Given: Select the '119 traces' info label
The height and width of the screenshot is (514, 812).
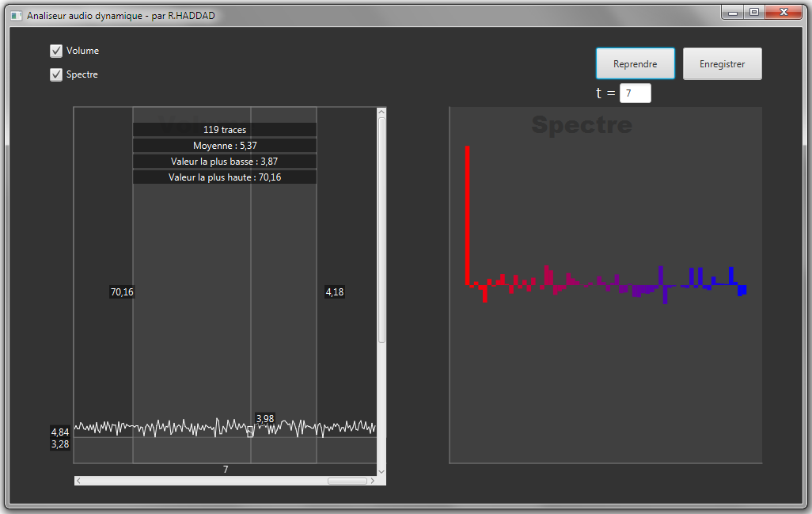Looking at the screenshot, I should [x=225, y=130].
